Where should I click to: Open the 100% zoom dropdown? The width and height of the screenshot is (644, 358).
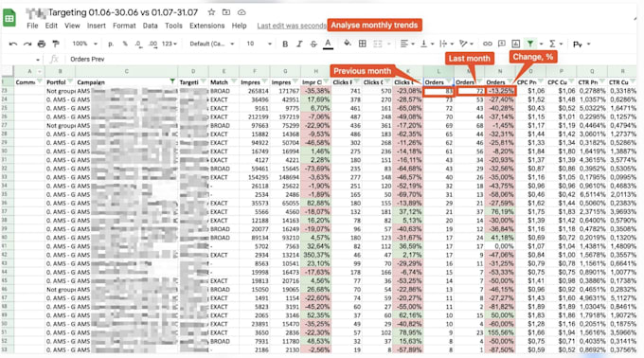[84, 44]
